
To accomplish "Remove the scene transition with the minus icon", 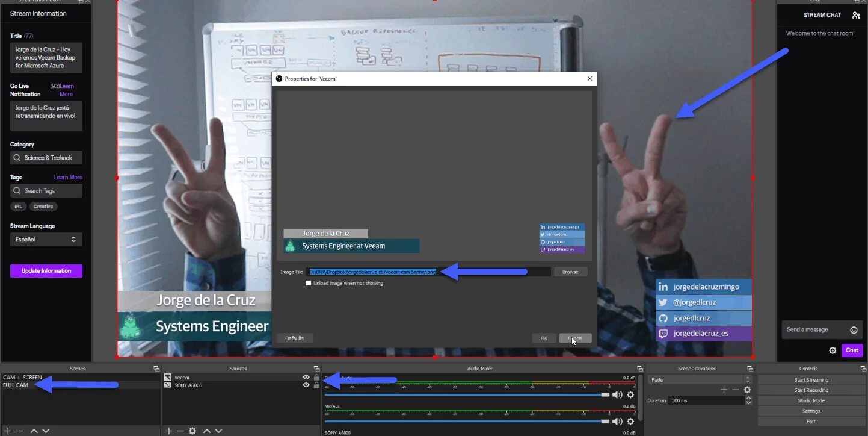I will (x=736, y=390).
